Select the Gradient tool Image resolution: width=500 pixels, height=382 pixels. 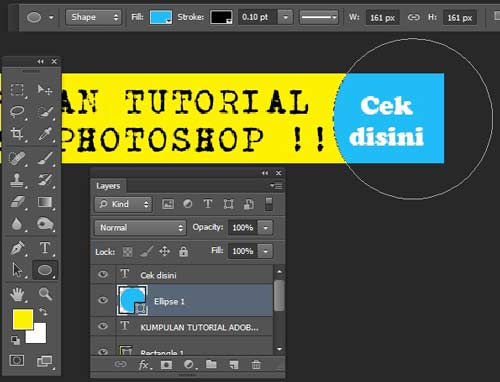[x=45, y=202]
